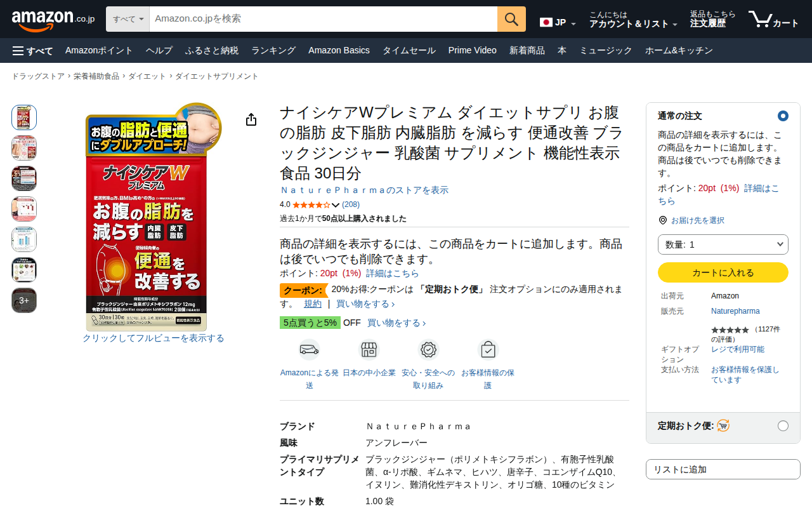This screenshot has width=812, height=508.
Task: Open Amazon Basics in navigation bar
Action: point(339,51)
